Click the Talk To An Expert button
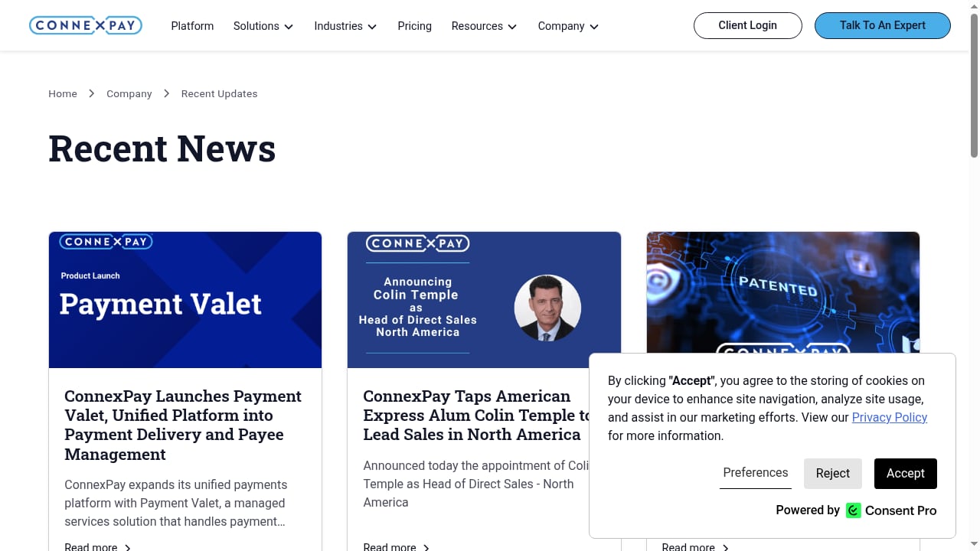The width and height of the screenshot is (980, 551). pyautogui.click(x=882, y=25)
